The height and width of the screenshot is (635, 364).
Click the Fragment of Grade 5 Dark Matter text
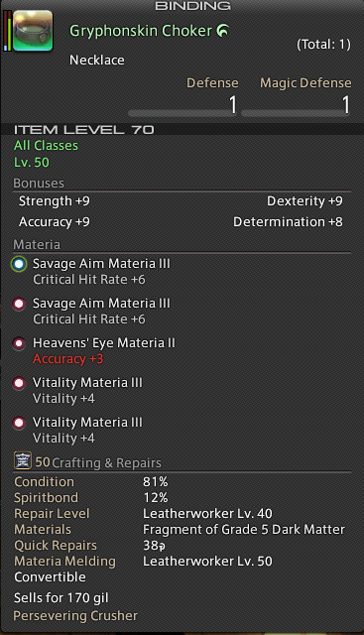(x=244, y=529)
